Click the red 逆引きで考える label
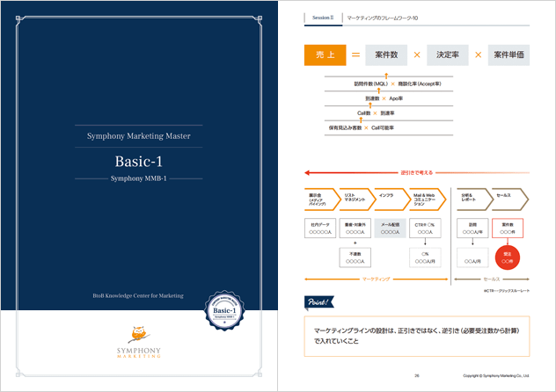556x392 pixels. click(x=417, y=173)
